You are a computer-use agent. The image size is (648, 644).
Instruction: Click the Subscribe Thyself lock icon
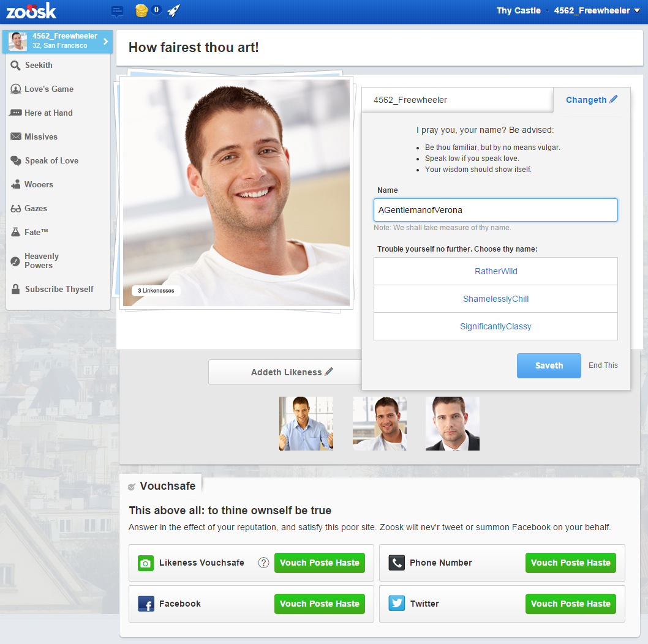click(x=16, y=289)
